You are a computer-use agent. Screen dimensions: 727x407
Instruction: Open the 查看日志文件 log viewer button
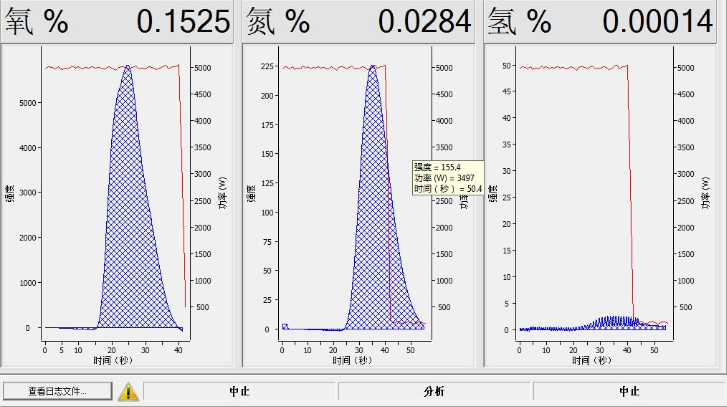pos(57,391)
